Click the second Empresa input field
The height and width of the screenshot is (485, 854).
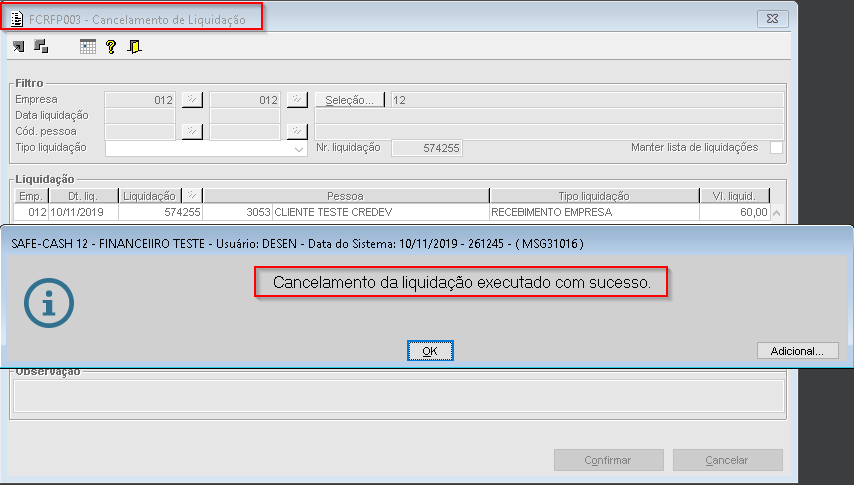pos(245,100)
